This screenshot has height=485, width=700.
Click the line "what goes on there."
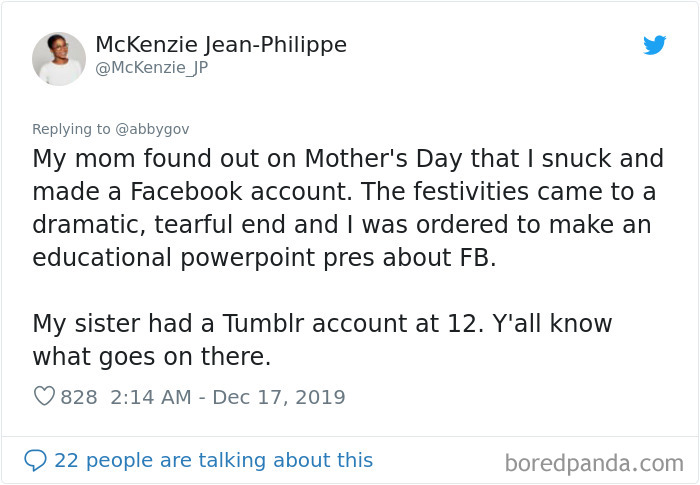pyautogui.click(x=152, y=356)
